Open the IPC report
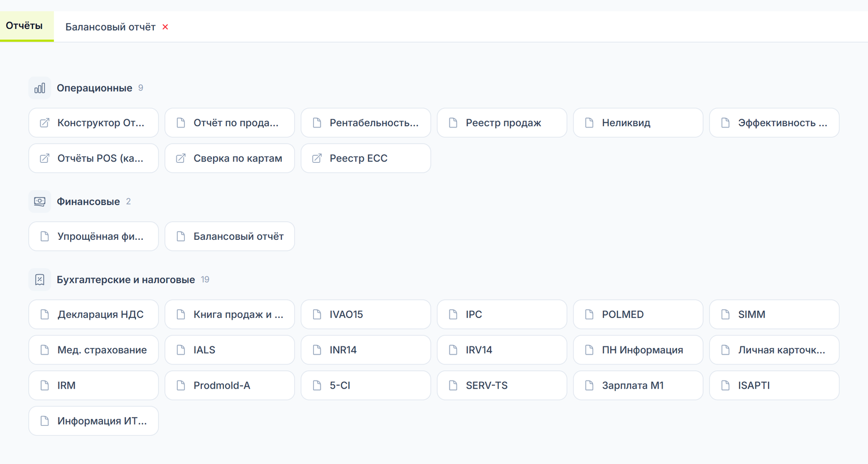The image size is (868, 464). [502, 315]
